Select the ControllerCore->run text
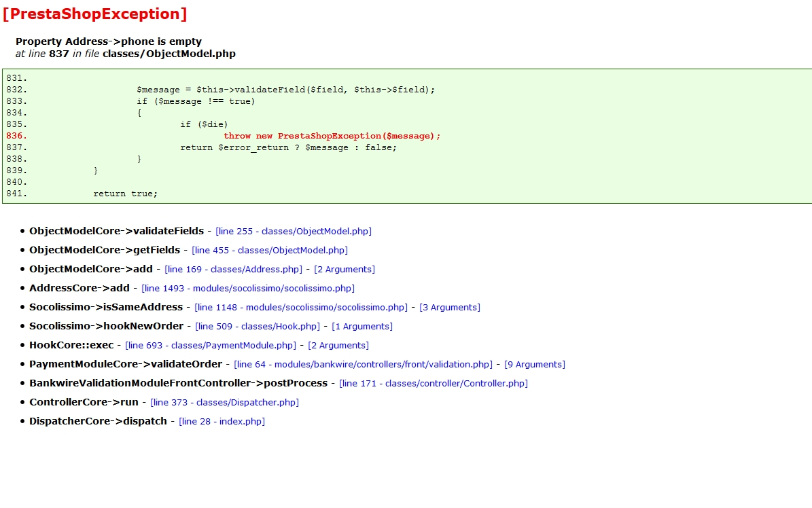Screen dimensions: 812x508 (84, 402)
